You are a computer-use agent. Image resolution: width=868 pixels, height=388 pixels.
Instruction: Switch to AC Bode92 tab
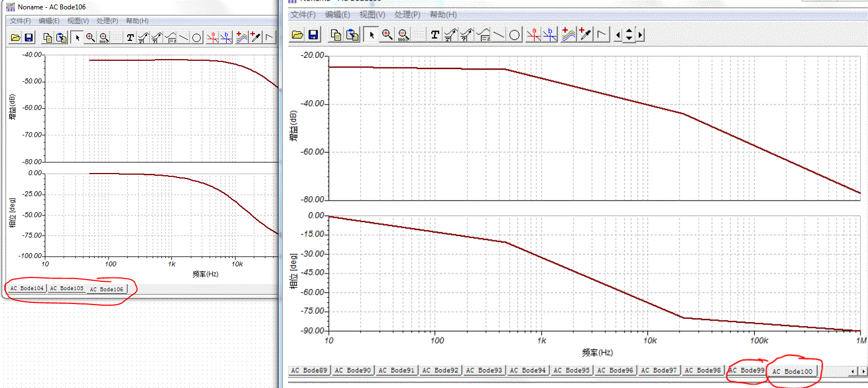click(x=441, y=370)
